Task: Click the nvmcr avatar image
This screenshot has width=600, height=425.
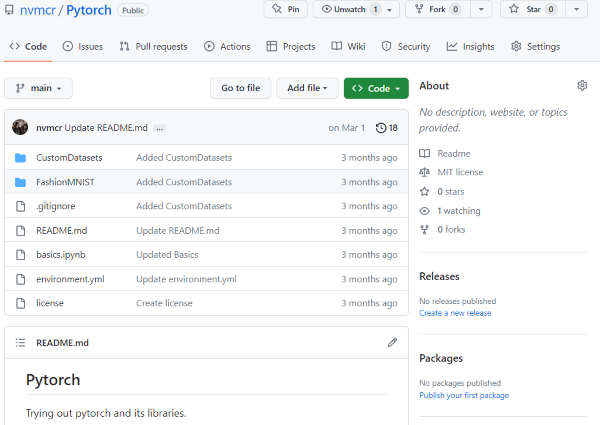Action: click(x=20, y=127)
